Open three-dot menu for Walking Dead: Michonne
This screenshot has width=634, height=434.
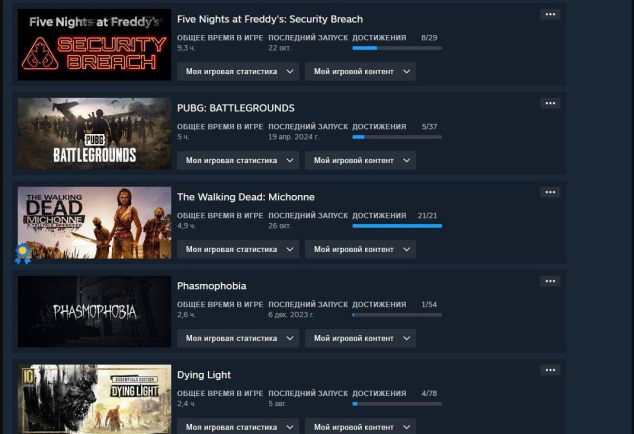tap(550, 192)
